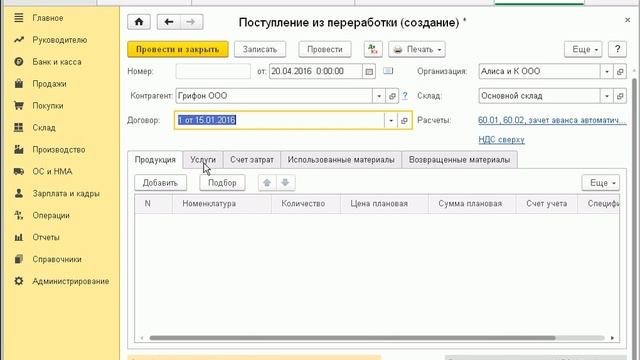The width and height of the screenshot is (640, 360).
Task: Open Контрагент record with its open icon
Action: coord(392,96)
